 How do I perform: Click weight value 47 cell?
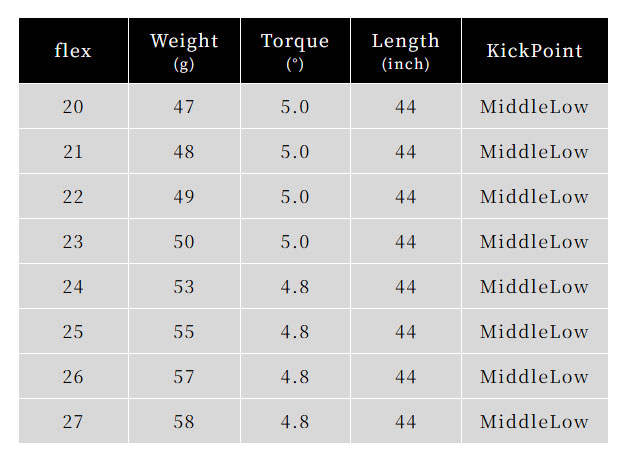[185, 106]
